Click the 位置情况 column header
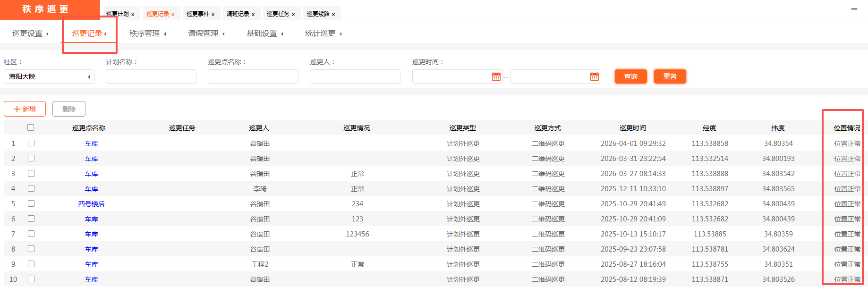This screenshot has height=287, width=868. pos(847,128)
